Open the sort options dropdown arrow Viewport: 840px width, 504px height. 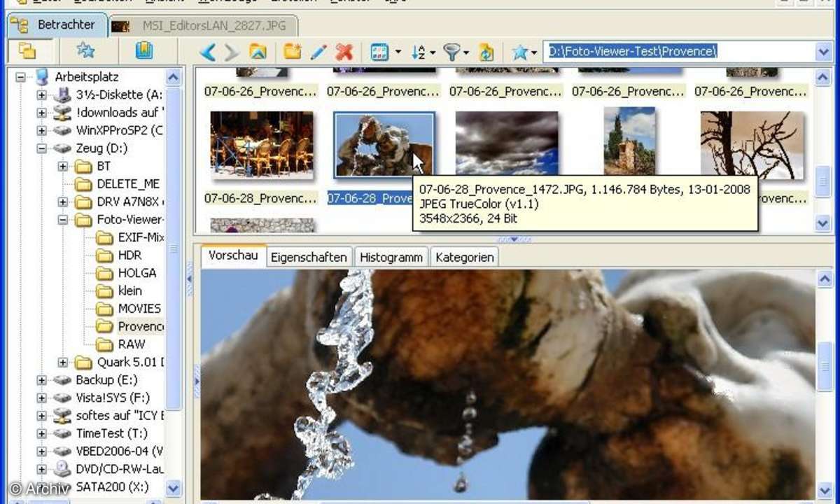point(433,52)
